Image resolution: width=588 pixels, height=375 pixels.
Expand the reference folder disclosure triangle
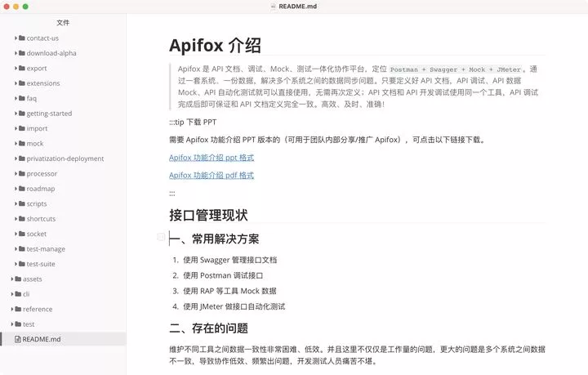(x=12, y=310)
